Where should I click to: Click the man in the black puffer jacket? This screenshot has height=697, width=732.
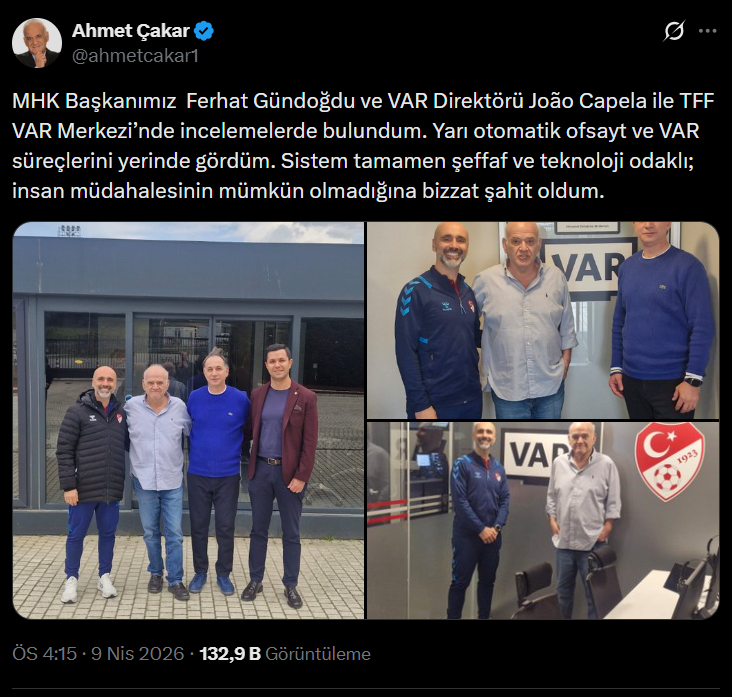(x=92, y=483)
